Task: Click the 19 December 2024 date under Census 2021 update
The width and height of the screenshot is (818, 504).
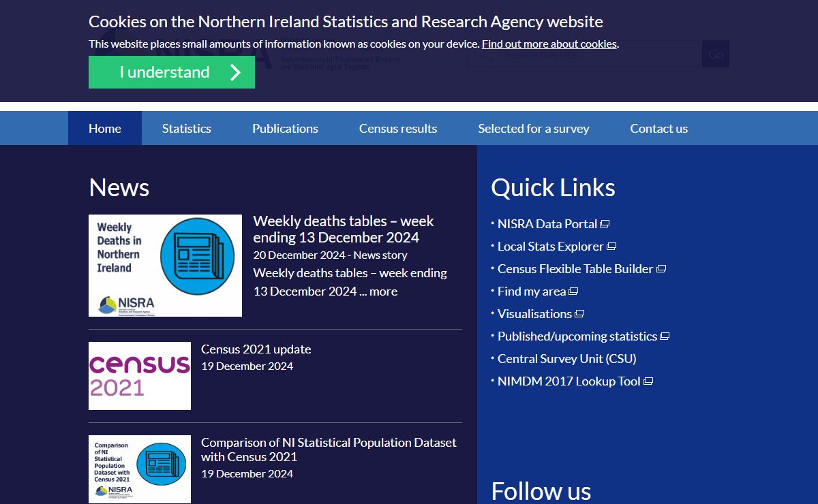Action: [x=247, y=366]
